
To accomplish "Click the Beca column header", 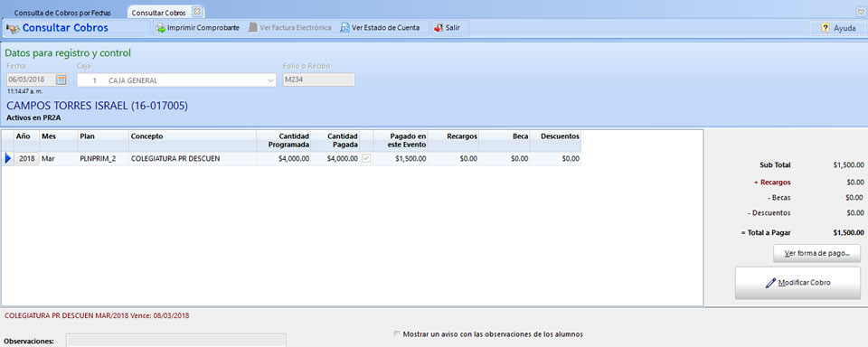I will tap(505, 141).
